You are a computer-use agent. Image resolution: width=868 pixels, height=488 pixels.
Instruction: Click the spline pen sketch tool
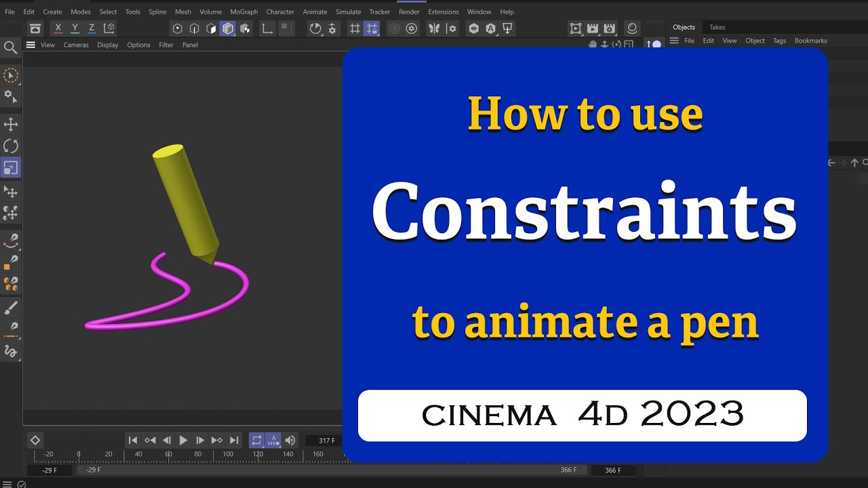(10, 240)
